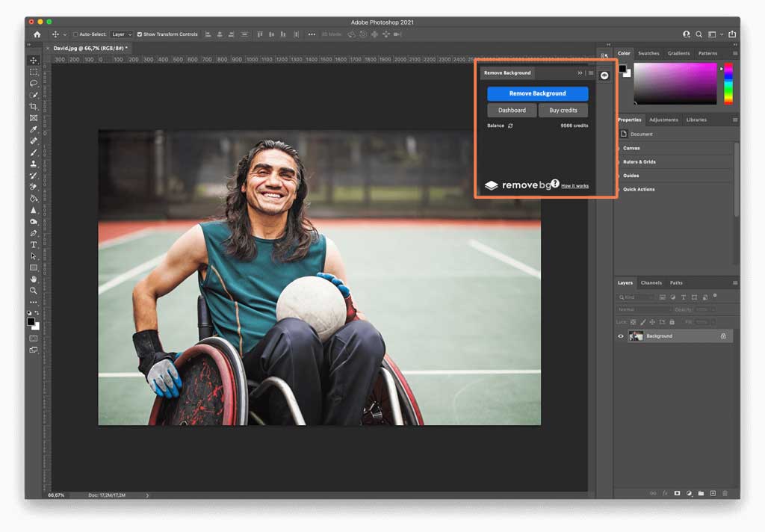The height and width of the screenshot is (532, 765).
Task: Hide the Background layer with eye icon
Action: [621, 336]
